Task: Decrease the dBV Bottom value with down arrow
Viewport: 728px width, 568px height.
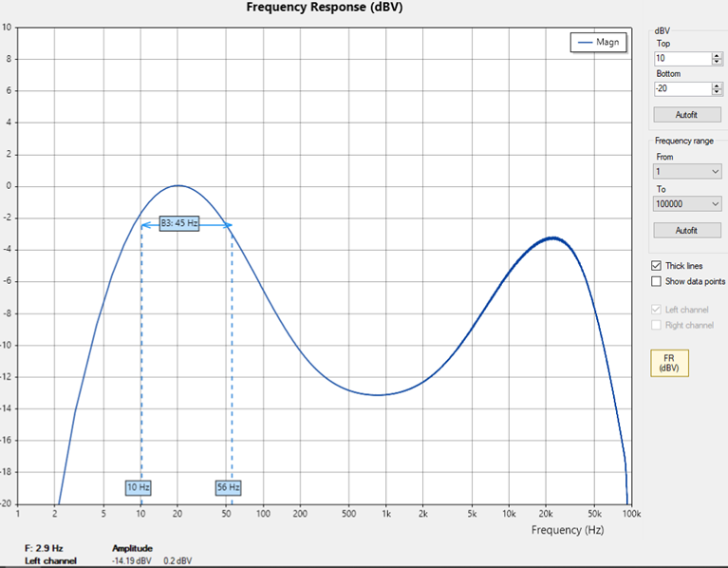Action: pyautogui.click(x=717, y=91)
